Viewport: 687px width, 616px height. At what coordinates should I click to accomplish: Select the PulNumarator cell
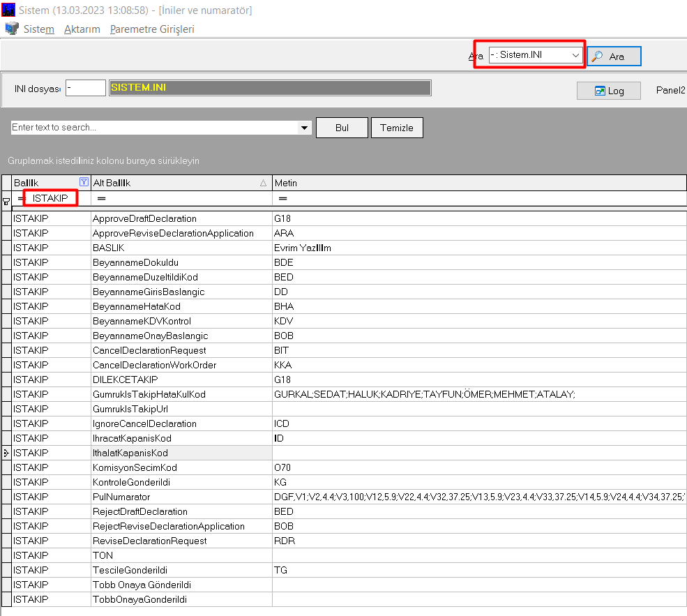[182, 497]
